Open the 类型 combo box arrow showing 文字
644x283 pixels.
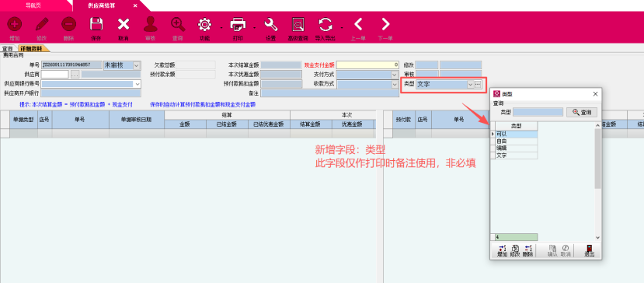470,84
